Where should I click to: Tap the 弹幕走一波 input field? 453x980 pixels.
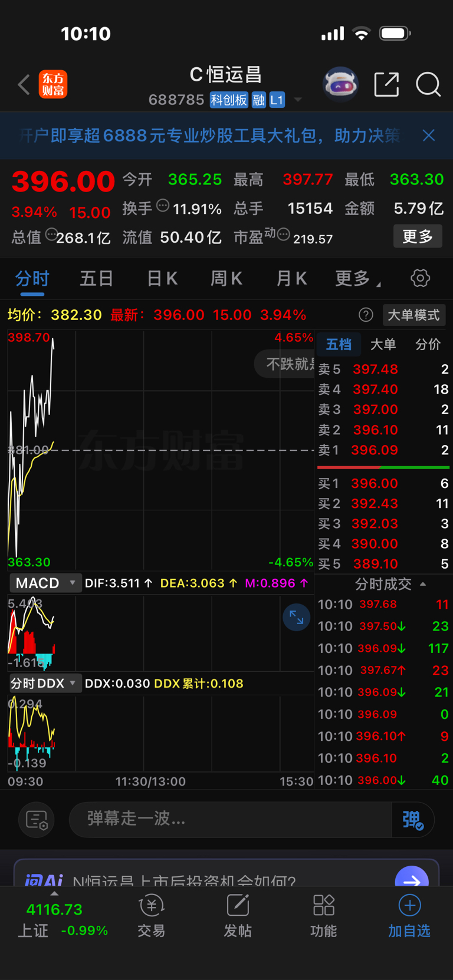pos(230,819)
